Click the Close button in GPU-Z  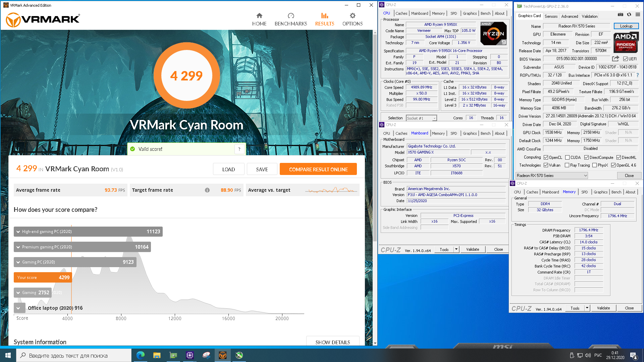[x=629, y=176]
